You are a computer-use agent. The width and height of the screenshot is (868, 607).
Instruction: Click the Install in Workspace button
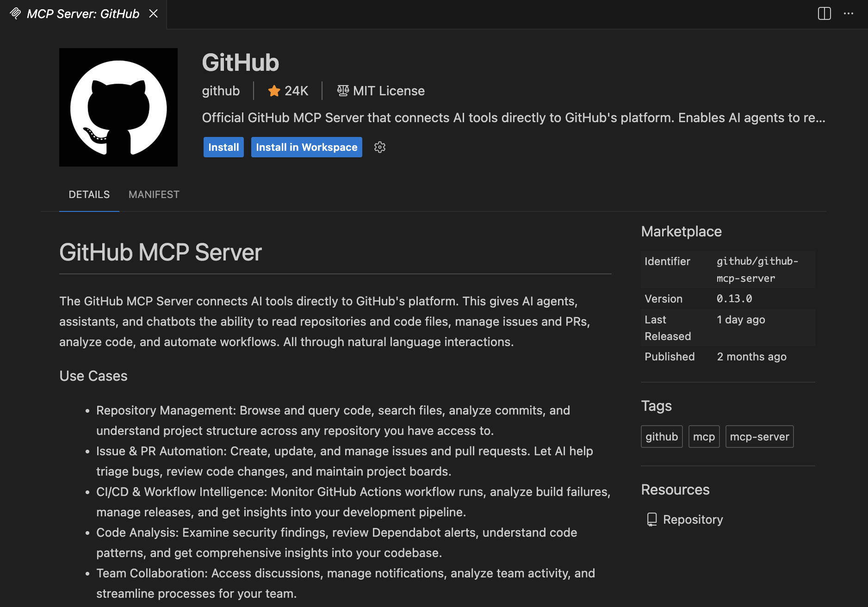click(306, 147)
